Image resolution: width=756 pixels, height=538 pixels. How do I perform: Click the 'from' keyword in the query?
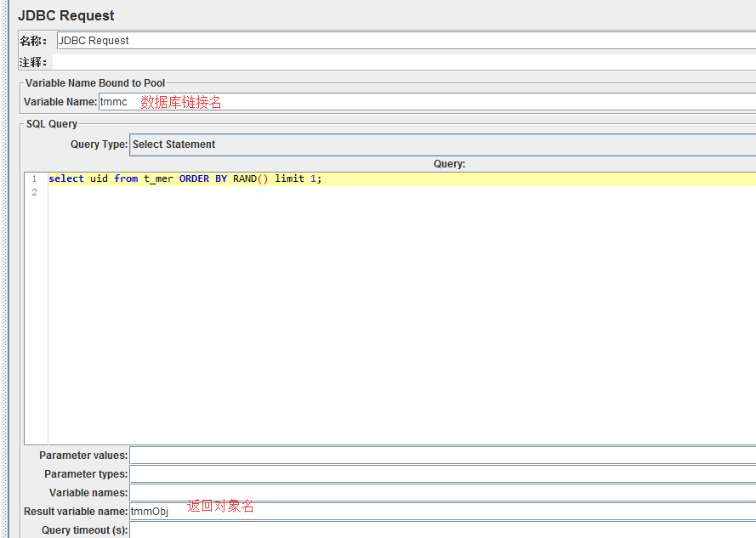click(x=126, y=178)
